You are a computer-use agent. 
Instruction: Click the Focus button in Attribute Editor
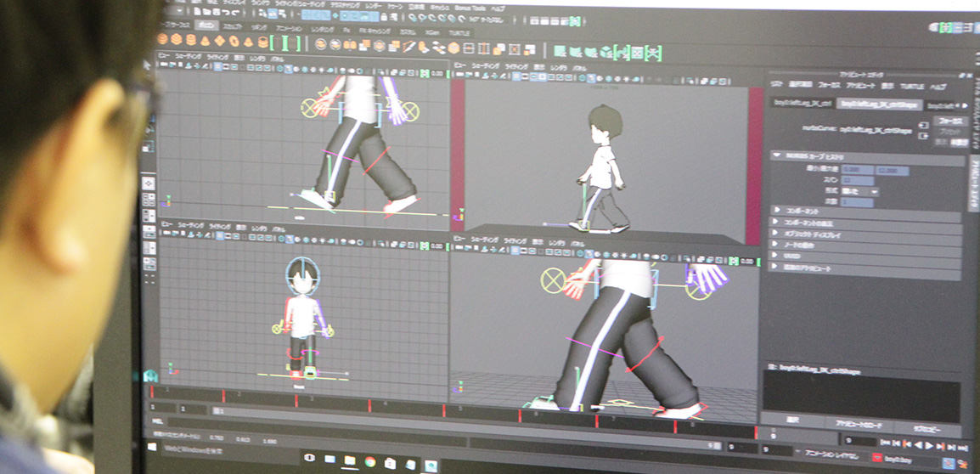[x=949, y=121]
